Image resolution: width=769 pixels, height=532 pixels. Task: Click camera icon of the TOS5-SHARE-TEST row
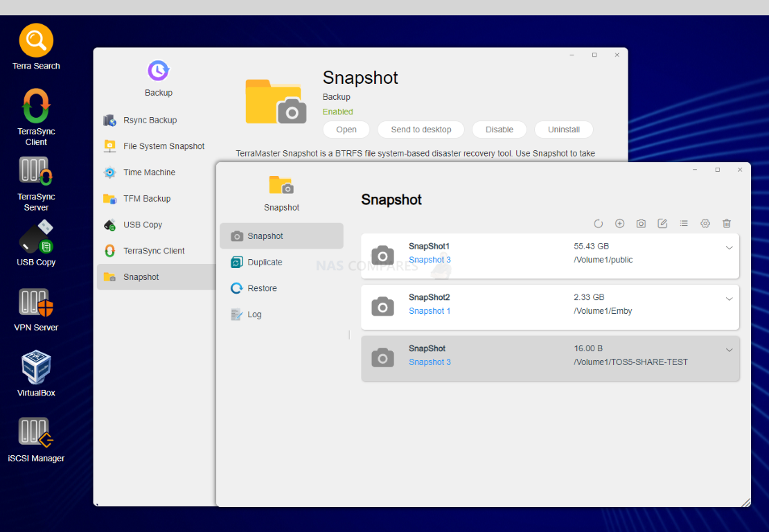[x=382, y=357]
